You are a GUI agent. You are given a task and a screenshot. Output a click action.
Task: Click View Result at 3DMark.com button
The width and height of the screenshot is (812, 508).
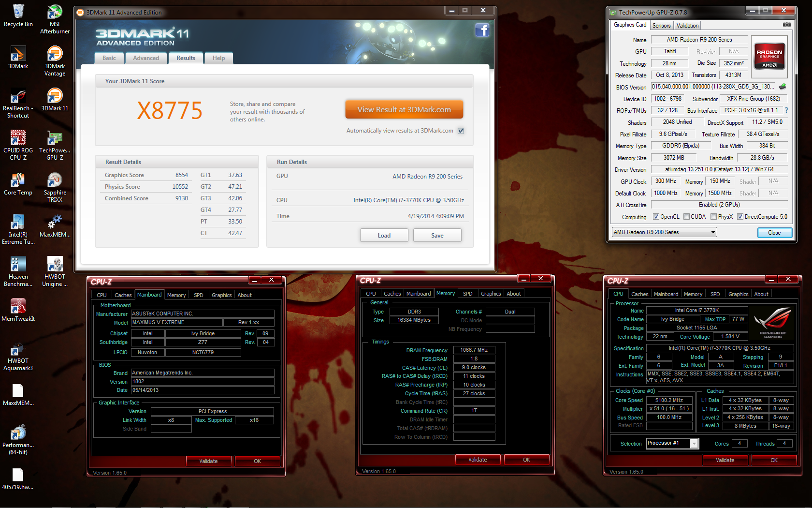[404, 109]
